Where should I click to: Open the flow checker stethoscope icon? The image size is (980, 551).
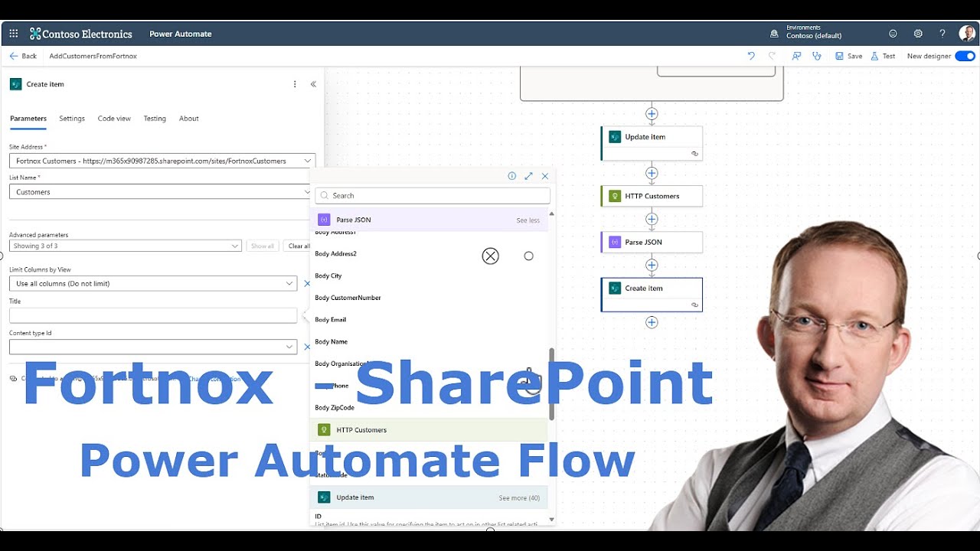pyautogui.click(x=817, y=56)
